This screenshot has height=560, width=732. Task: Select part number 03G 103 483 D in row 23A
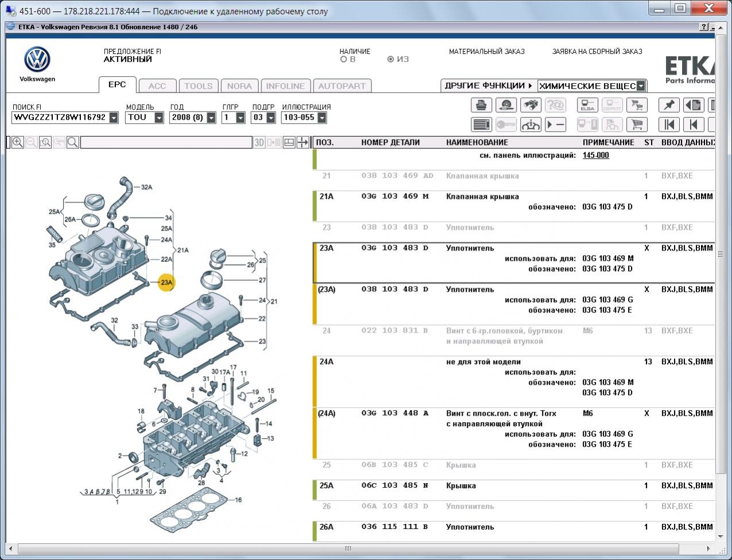click(395, 248)
